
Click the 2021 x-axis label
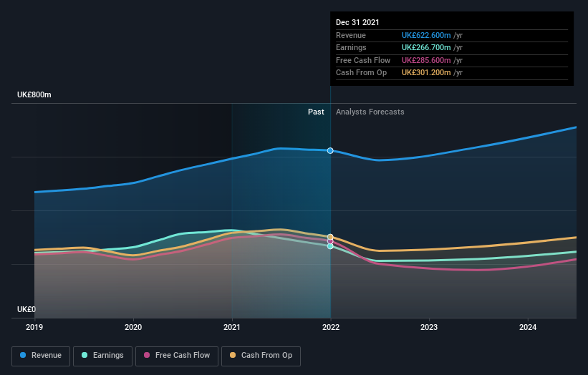[x=232, y=328]
